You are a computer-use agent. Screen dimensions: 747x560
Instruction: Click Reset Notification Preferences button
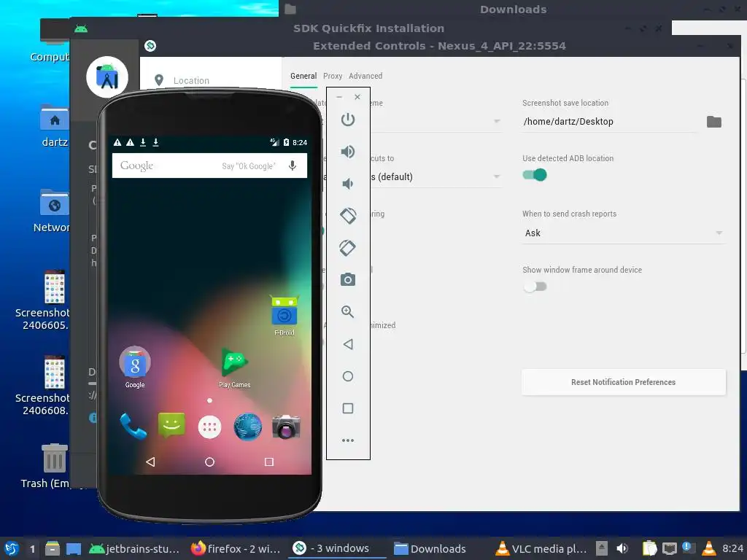pyautogui.click(x=624, y=382)
